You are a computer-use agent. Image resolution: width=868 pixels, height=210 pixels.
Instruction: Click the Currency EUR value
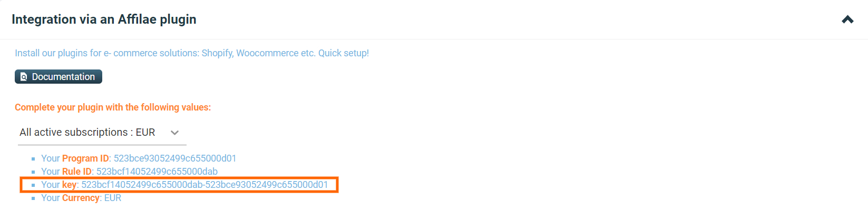pos(113,198)
